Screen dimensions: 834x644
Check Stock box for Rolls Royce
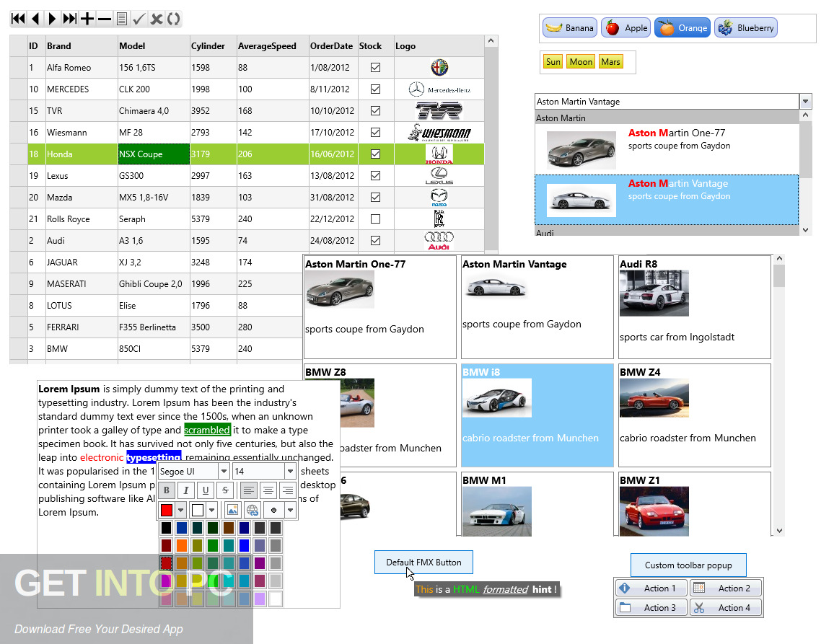tap(375, 219)
